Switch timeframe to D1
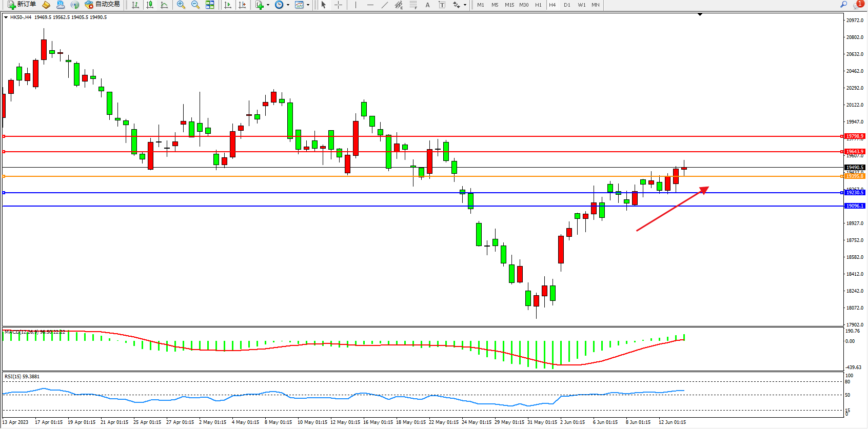This screenshot has width=868, height=429. (567, 5)
